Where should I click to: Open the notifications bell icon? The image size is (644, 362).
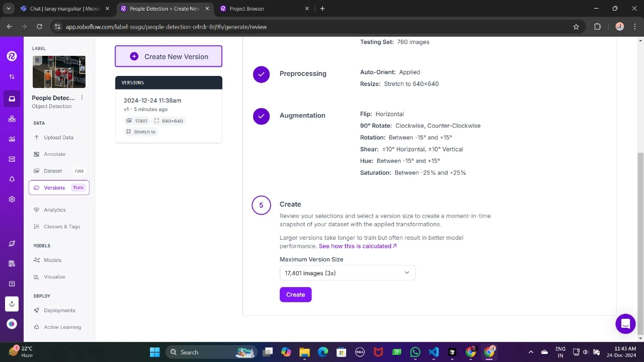tap(12, 179)
